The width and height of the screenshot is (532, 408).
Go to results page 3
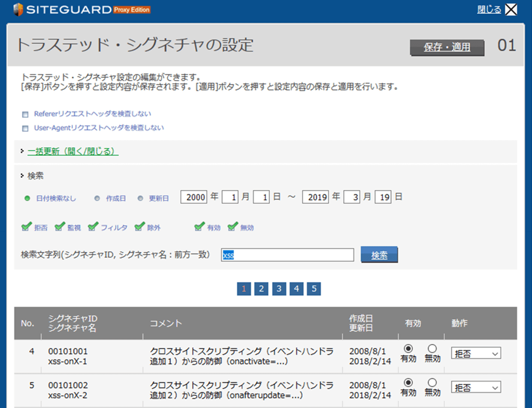(x=279, y=289)
